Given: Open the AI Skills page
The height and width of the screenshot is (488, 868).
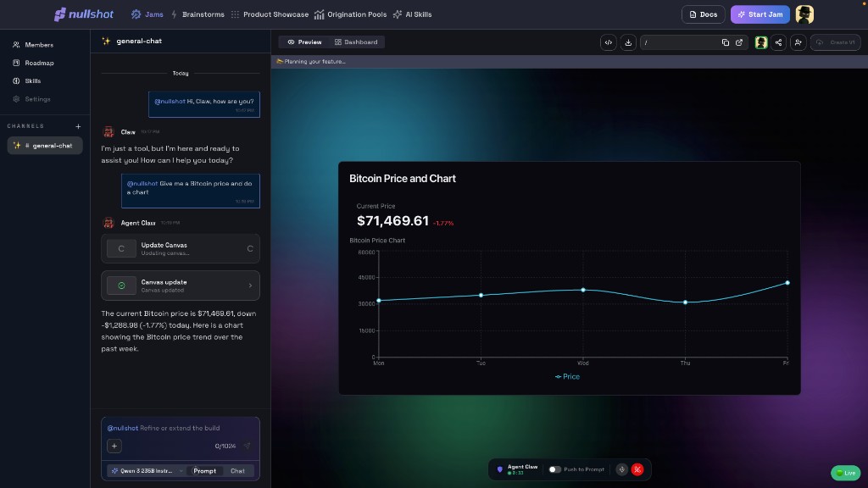Looking at the screenshot, I should click(413, 14).
